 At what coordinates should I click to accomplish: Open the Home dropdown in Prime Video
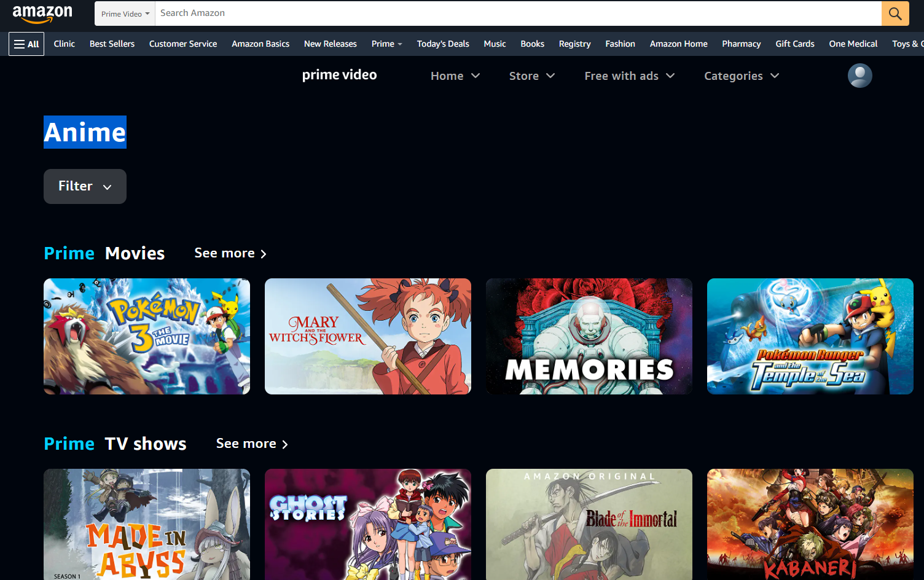coord(455,76)
